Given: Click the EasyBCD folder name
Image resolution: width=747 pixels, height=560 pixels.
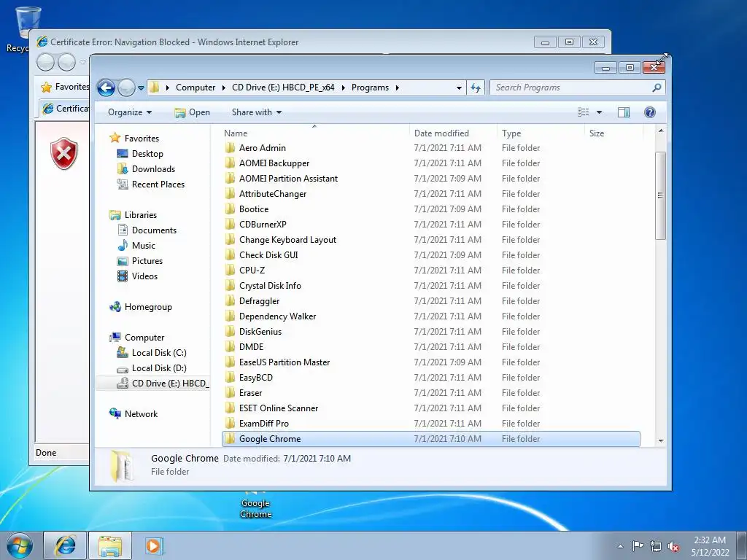Looking at the screenshot, I should 256,378.
